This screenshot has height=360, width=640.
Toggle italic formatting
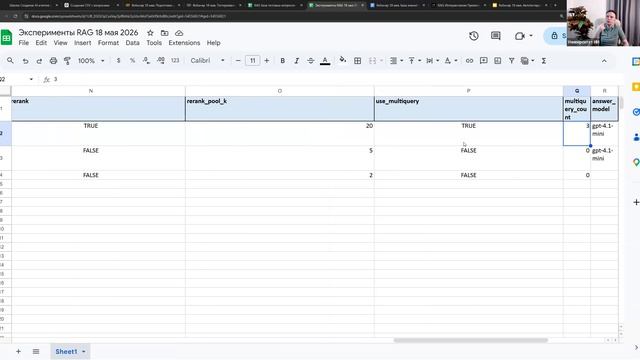[x=297, y=60]
